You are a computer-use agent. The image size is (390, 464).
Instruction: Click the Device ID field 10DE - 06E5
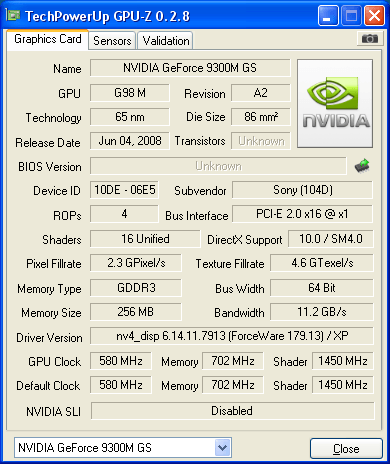tap(124, 190)
